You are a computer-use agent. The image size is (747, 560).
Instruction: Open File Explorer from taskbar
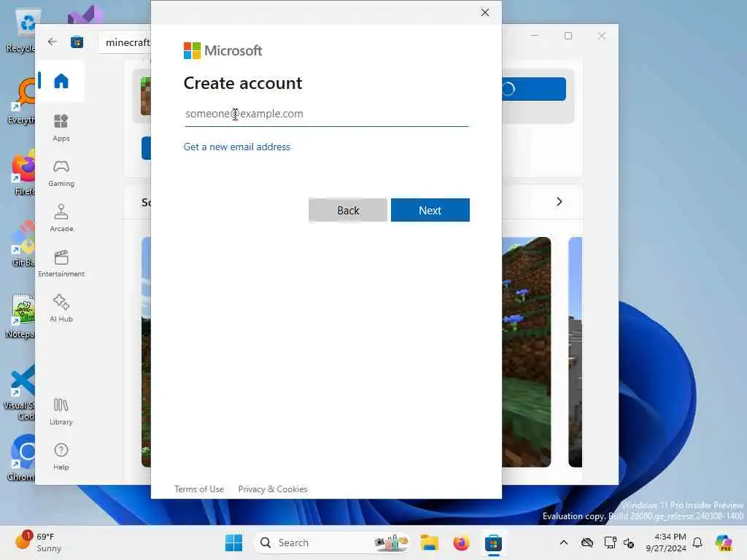tap(429, 542)
